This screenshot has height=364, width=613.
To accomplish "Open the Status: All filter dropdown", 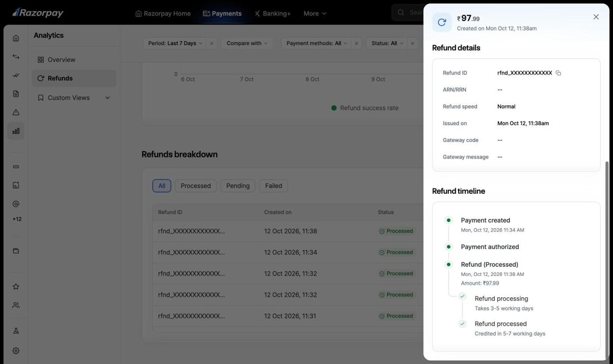I will tap(387, 43).
